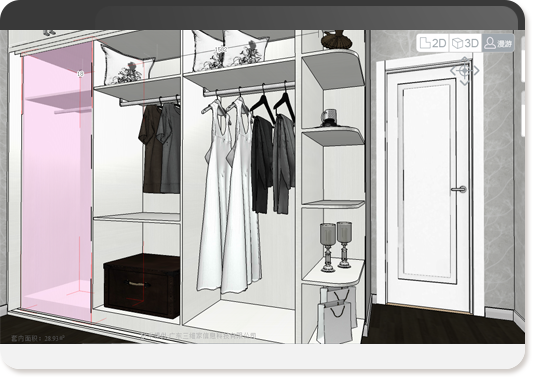Click the center target of navigation compass
Viewport: 540px width, 386px height.
coord(465,71)
